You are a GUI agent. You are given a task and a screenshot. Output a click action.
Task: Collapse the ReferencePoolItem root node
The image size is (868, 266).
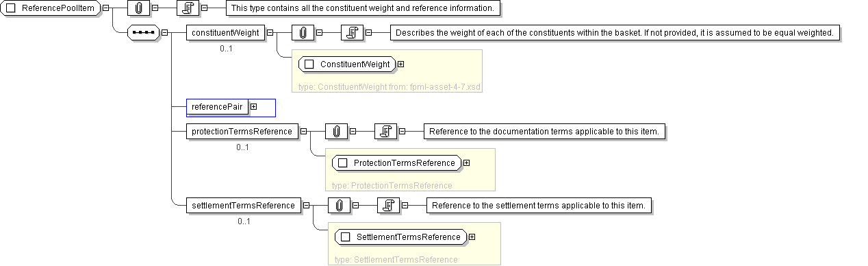[x=105, y=9]
